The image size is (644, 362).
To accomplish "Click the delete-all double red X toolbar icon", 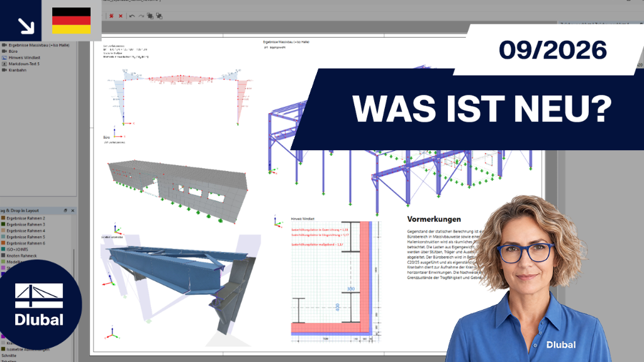I will coord(111,16).
